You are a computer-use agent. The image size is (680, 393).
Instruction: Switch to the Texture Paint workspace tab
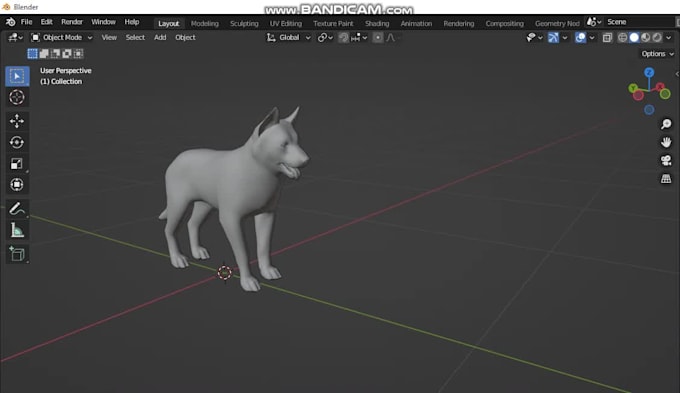click(333, 24)
